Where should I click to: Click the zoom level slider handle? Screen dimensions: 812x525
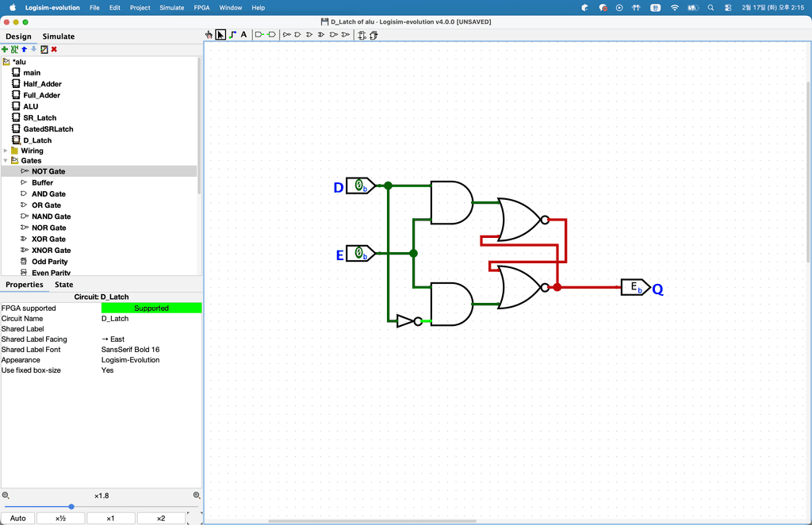click(x=71, y=507)
